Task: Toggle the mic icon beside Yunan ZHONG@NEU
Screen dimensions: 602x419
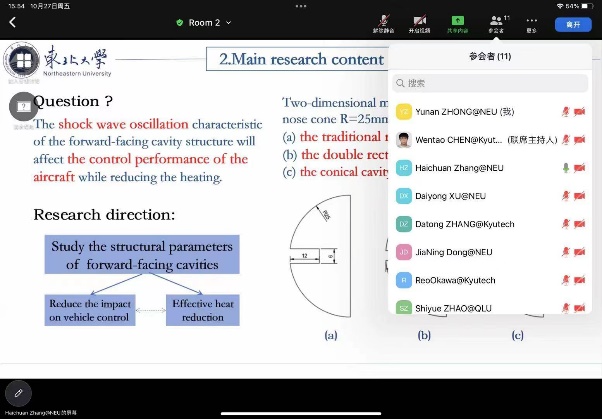Action: (x=565, y=111)
